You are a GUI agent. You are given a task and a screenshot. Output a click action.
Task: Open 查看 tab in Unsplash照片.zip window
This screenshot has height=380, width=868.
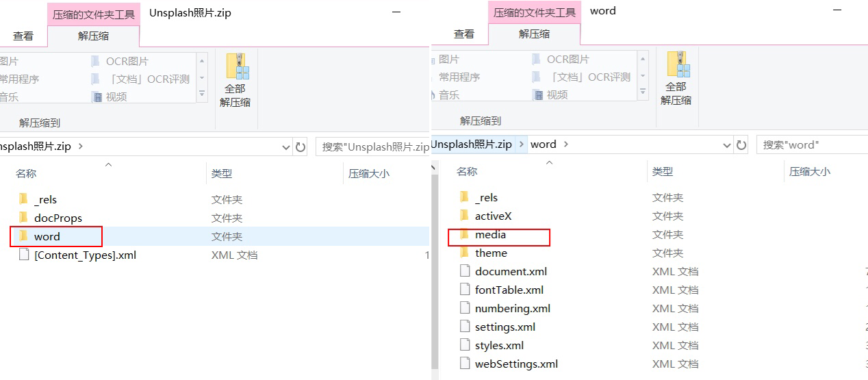point(23,36)
